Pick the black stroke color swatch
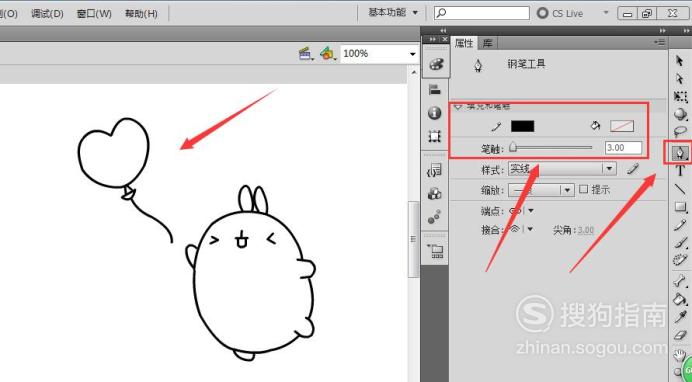 coord(523,126)
